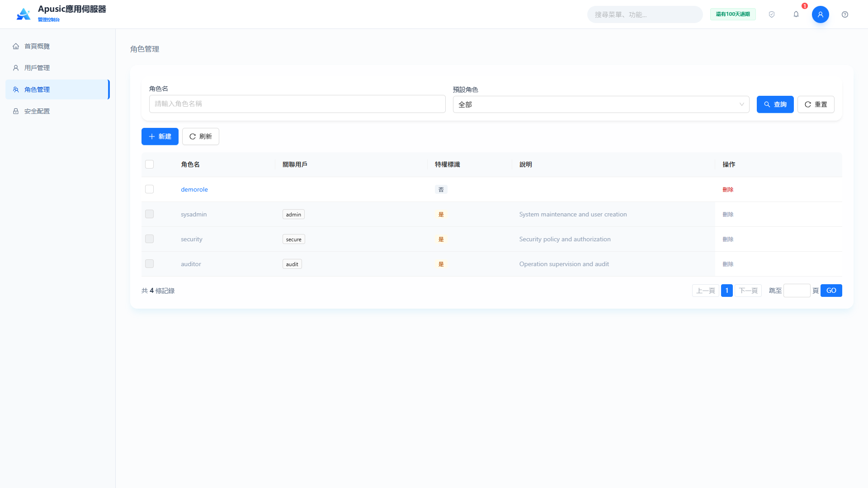Click the 下一頁 pagination button
868x488 pixels.
click(x=748, y=291)
